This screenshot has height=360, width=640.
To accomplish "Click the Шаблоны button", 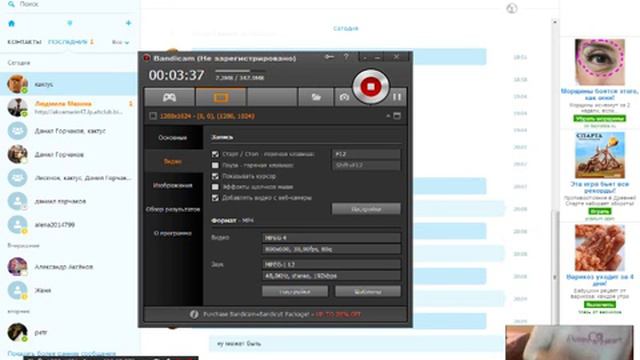I will pyautogui.click(x=368, y=291).
